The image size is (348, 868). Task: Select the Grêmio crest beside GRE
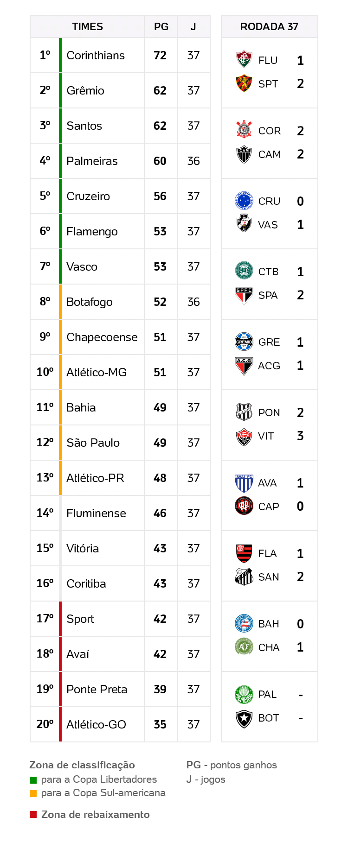[x=244, y=342]
